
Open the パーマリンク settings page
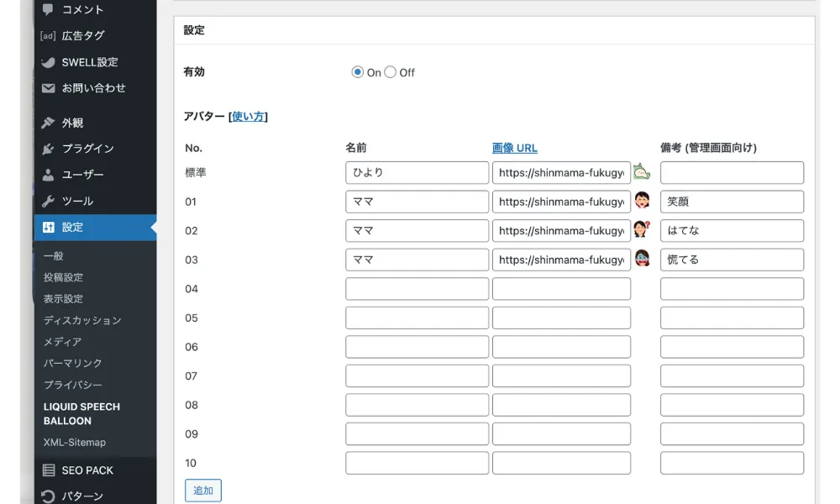73,363
